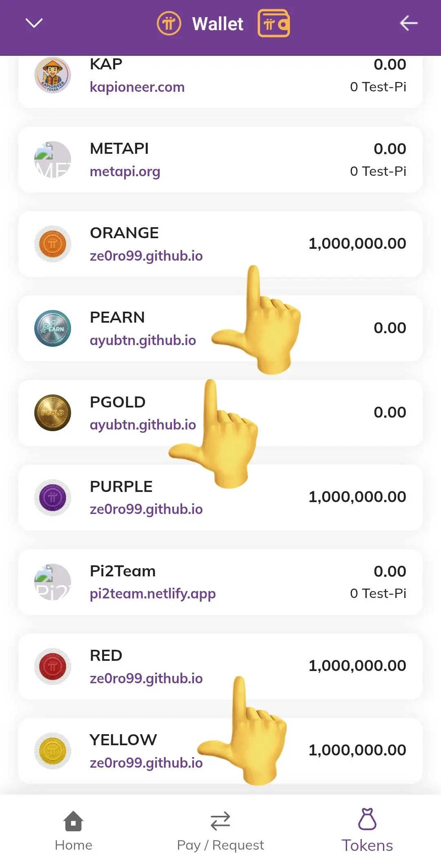The image size is (441, 868).
Task: Tap the PEARN token coin icon
Action: (x=53, y=328)
